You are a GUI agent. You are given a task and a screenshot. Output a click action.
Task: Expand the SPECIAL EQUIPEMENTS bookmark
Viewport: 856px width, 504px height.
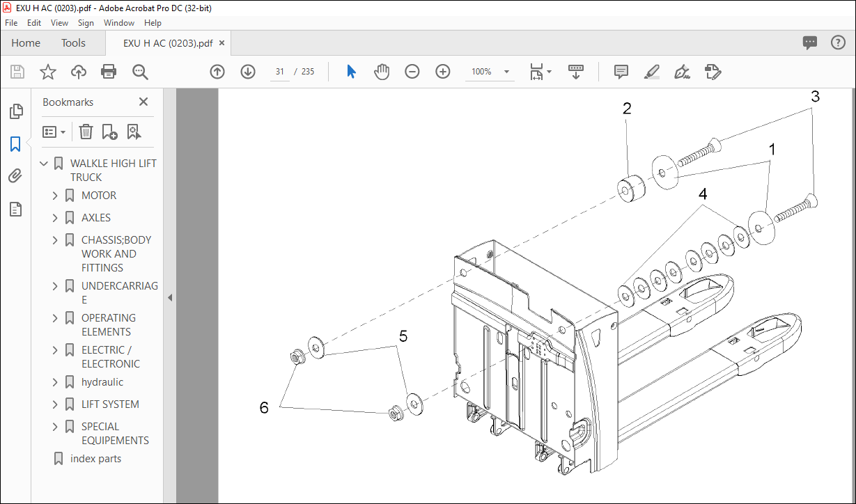55,427
